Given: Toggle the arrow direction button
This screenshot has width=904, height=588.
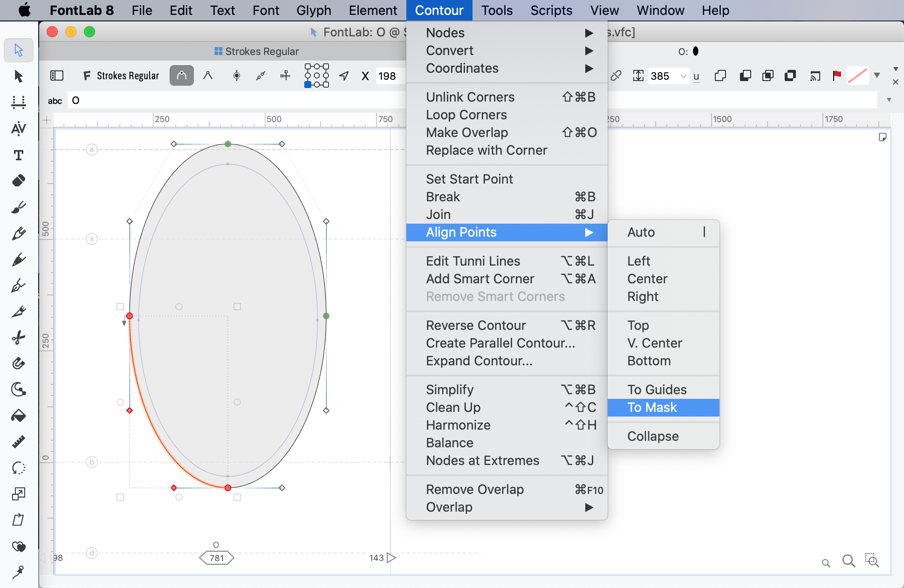Looking at the screenshot, I should [344, 75].
